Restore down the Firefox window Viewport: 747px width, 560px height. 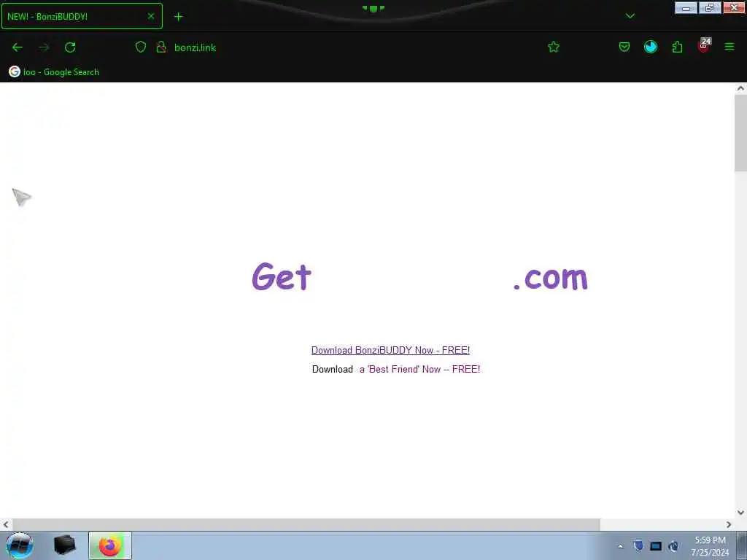(710, 8)
